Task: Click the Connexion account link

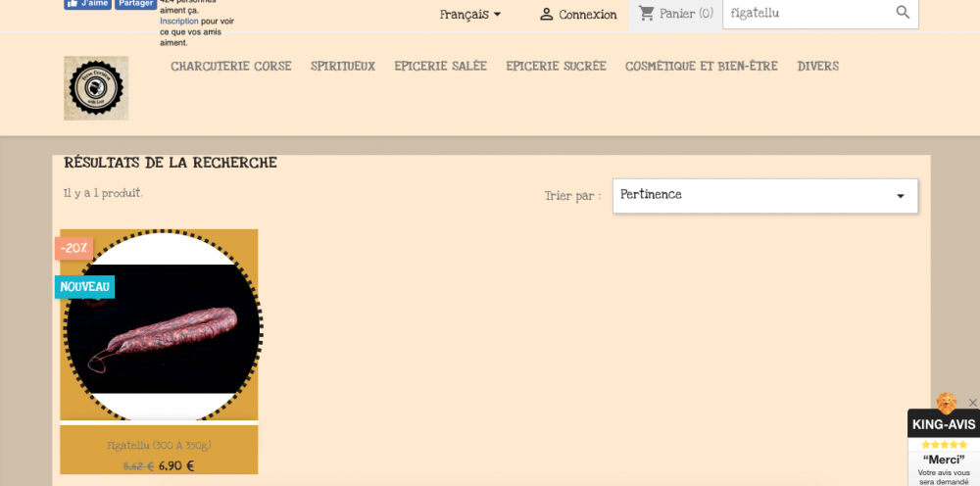Action: click(x=587, y=15)
